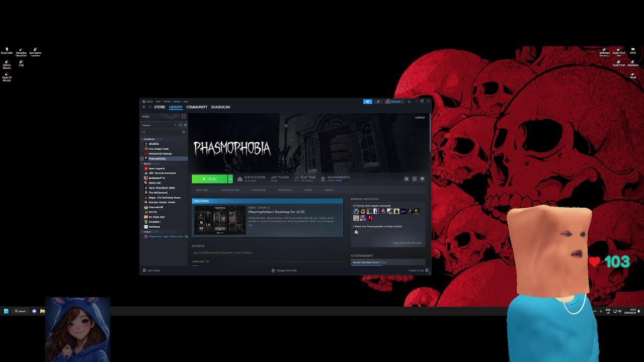The width and height of the screenshot is (644, 362).
Task: Click the green Play button for Phasmophobia
Action: pyautogui.click(x=209, y=179)
